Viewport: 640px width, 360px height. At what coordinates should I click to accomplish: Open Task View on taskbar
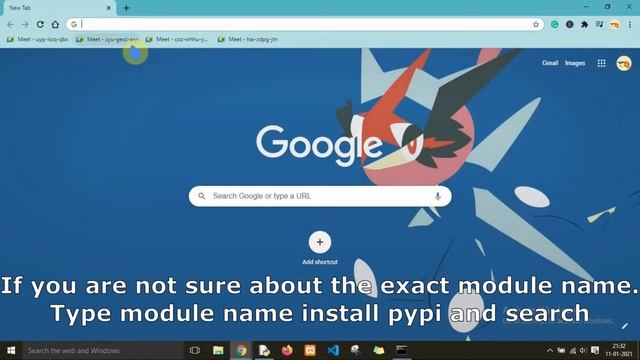pos(195,351)
